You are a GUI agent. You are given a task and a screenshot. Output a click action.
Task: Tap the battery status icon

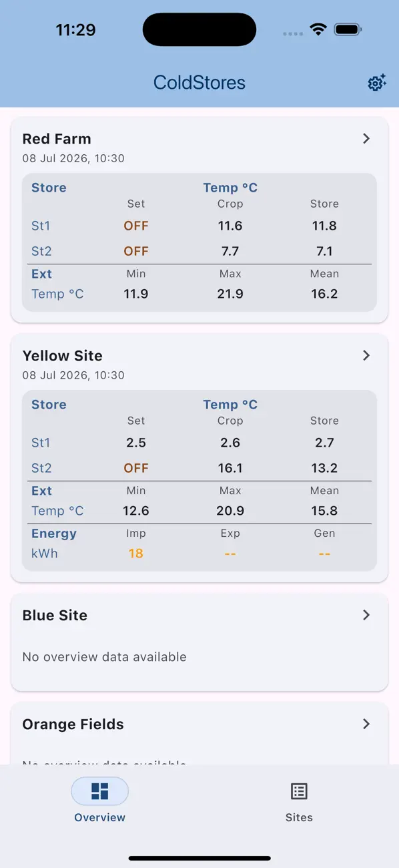point(348,29)
